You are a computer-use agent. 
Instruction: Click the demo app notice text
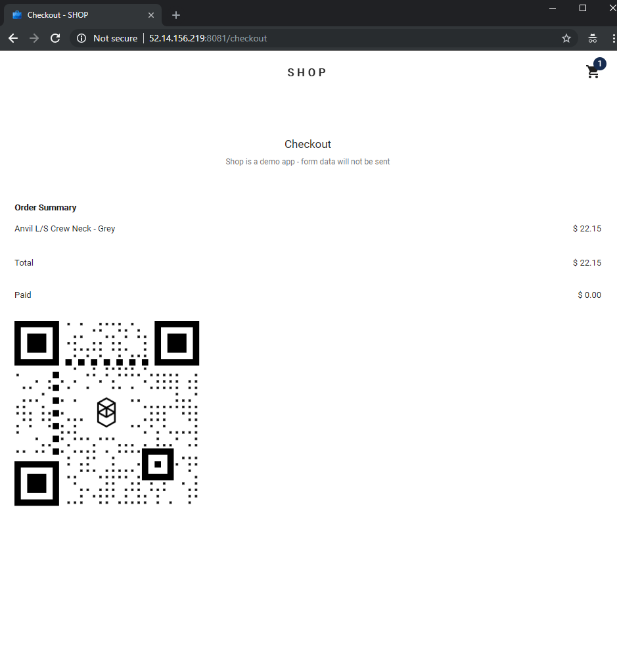[x=308, y=162]
